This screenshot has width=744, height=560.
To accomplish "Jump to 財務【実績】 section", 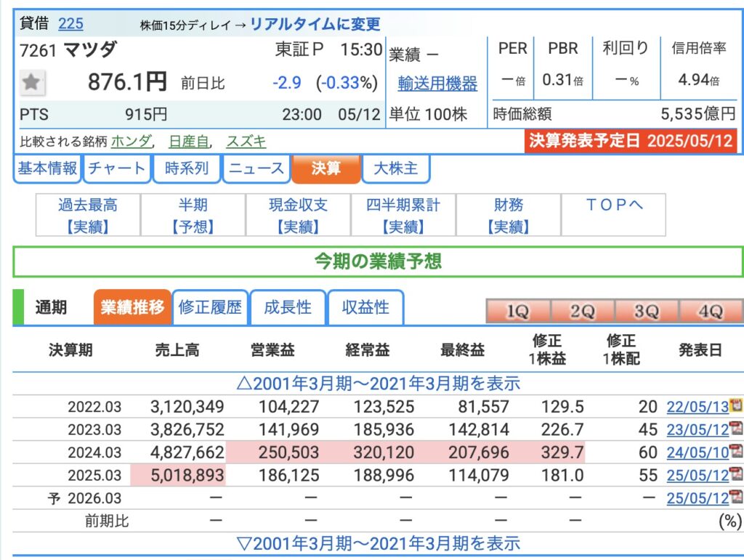I will [509, 215].
